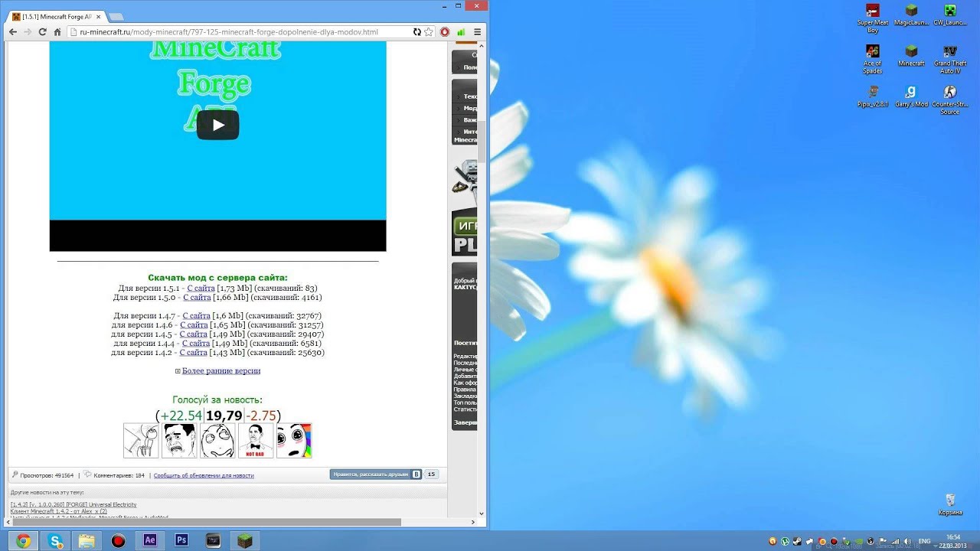The width and height of the screenshot is (980, 551).
Task: Open File Explorer from the taskbar
Action: [x=87, y=540]
